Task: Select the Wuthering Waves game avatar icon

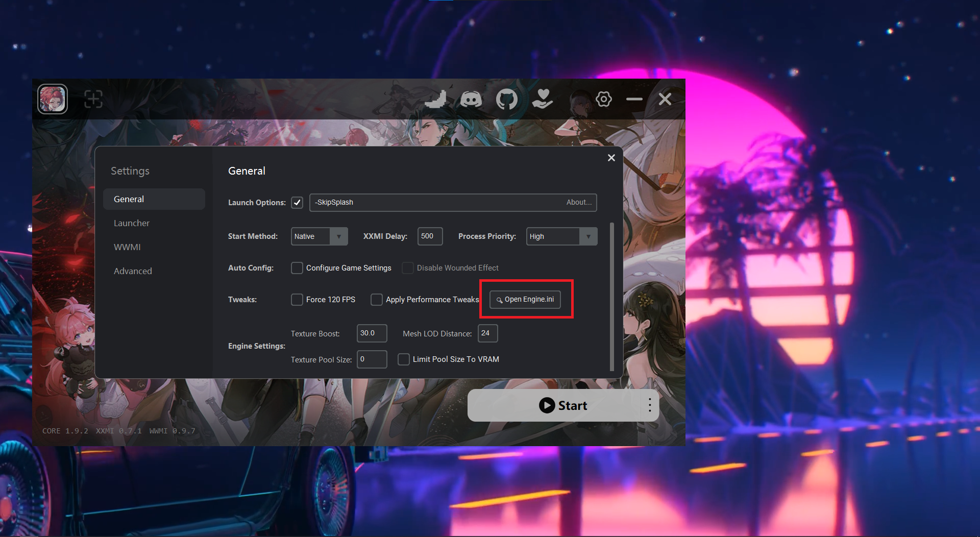Action: click(x=53, y=99)
